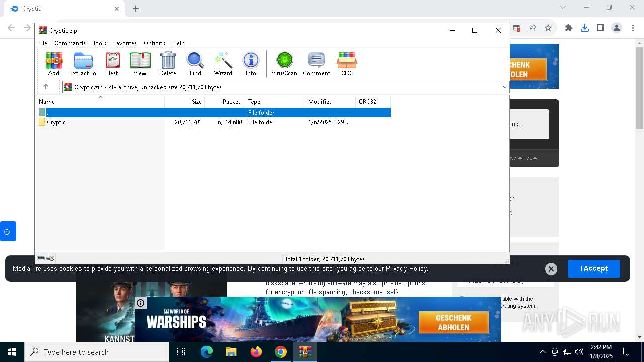Click WinRAR icon in taskbar
This screenshot has height=362, width=644.
[x=305, y=352]
